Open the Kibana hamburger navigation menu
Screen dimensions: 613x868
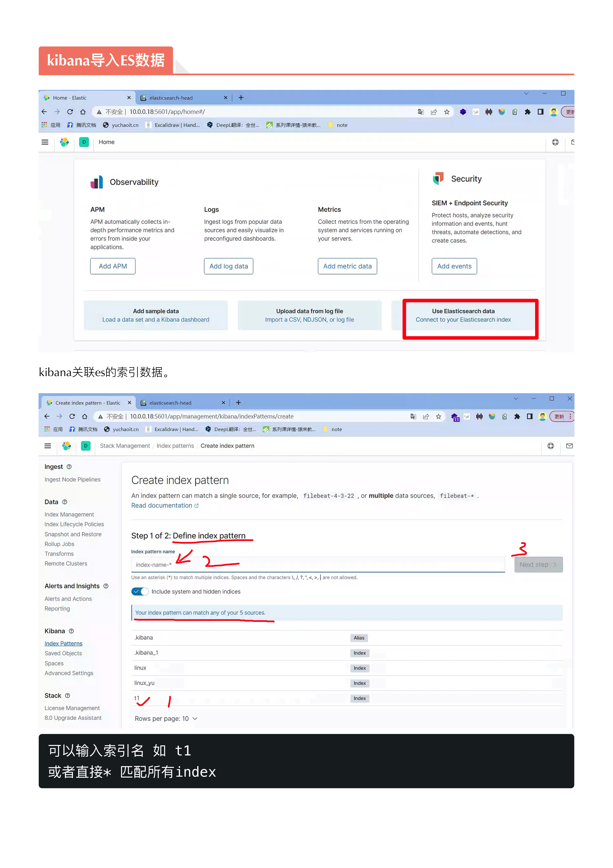pos(48,446)
